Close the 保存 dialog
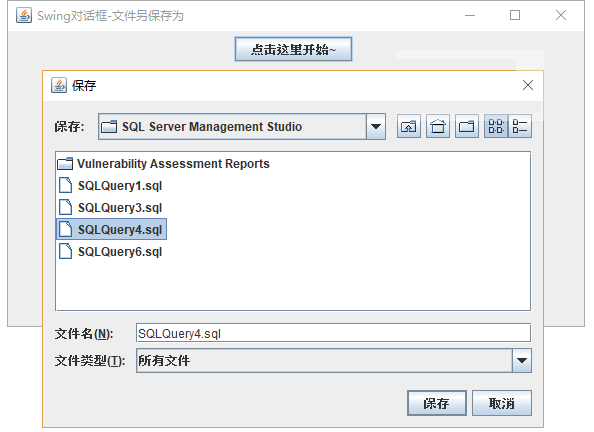 (528, 85)
